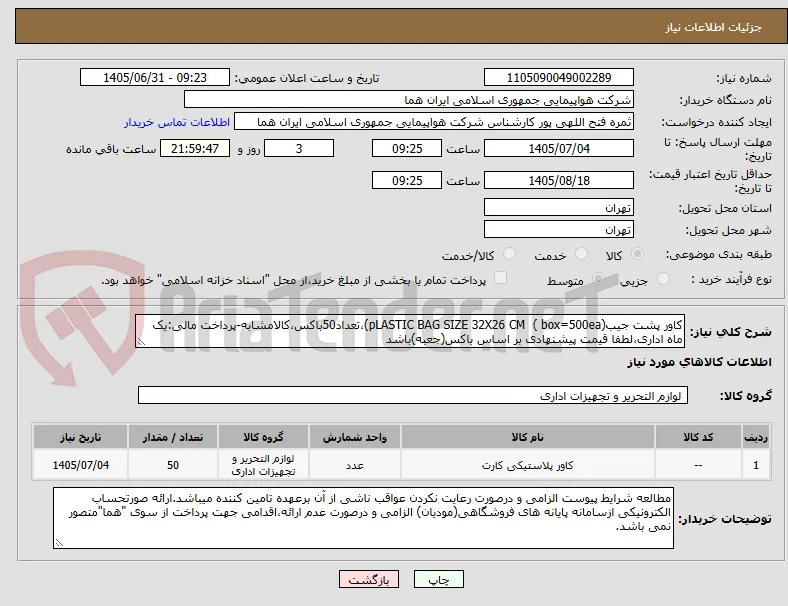Click the نام کالا column header
This screenshot has height=606, width=788.
pos(528,437)
